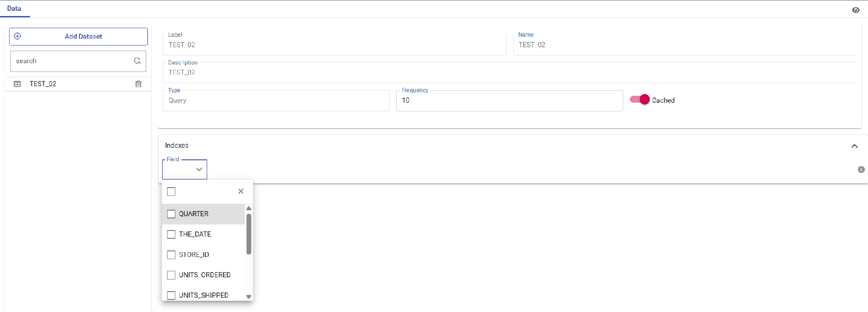Click the Description input field

tap(510, 72)
